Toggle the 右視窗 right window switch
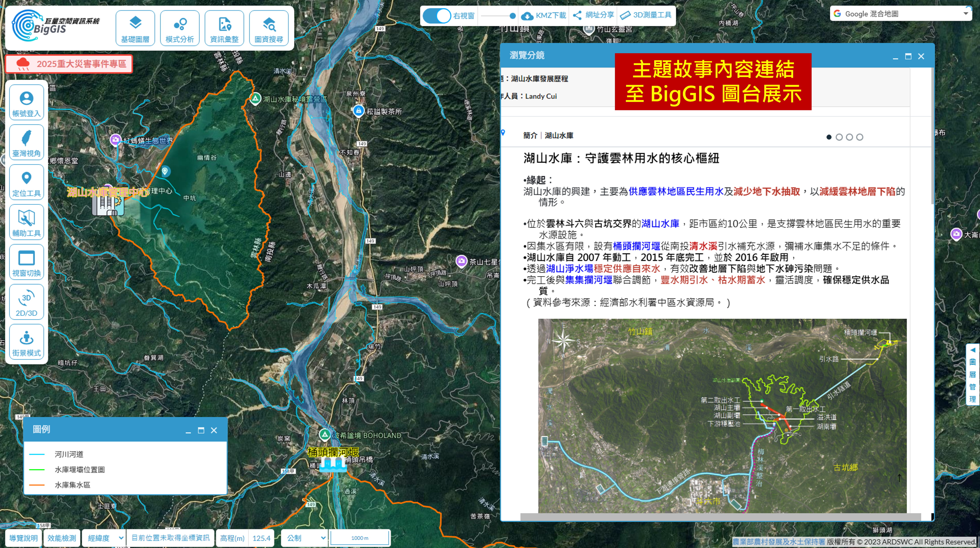The image size is (980, 548). (437, 16)
